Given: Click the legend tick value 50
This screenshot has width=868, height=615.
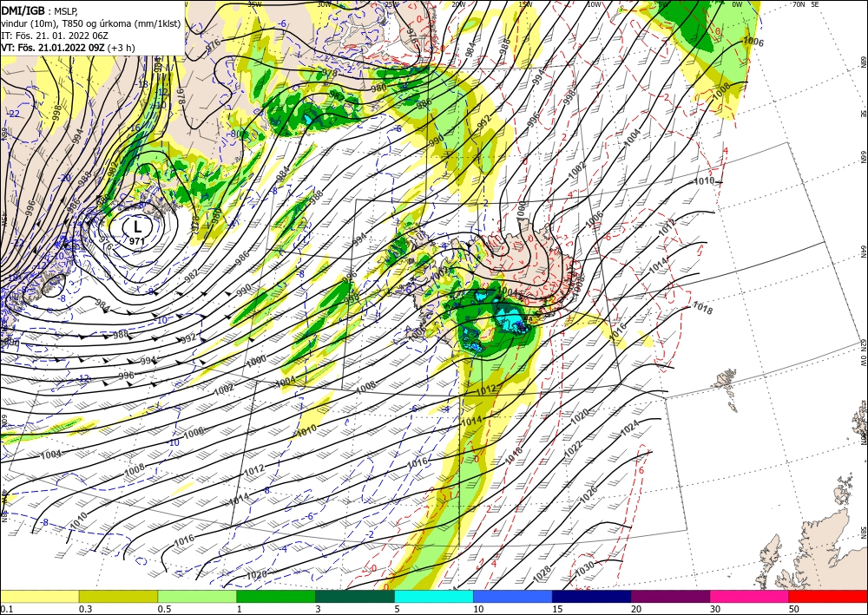Looking at the screenshot, I should 794,609.
